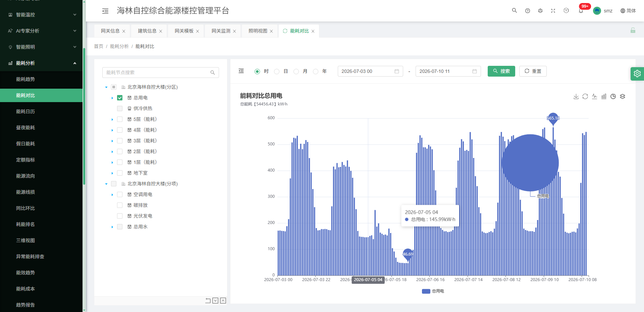644x312 pixels.
Task: Switch chart to bar view icon
Action: coord(604,96)
